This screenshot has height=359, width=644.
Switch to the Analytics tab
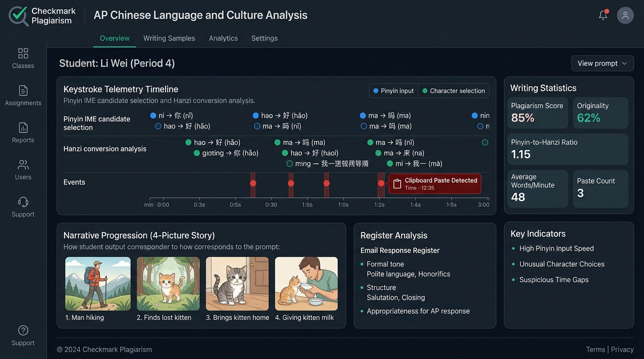coord(223,38)
